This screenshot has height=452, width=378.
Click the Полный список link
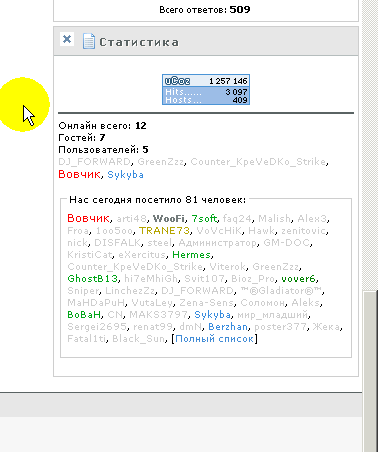click(214, 339)
